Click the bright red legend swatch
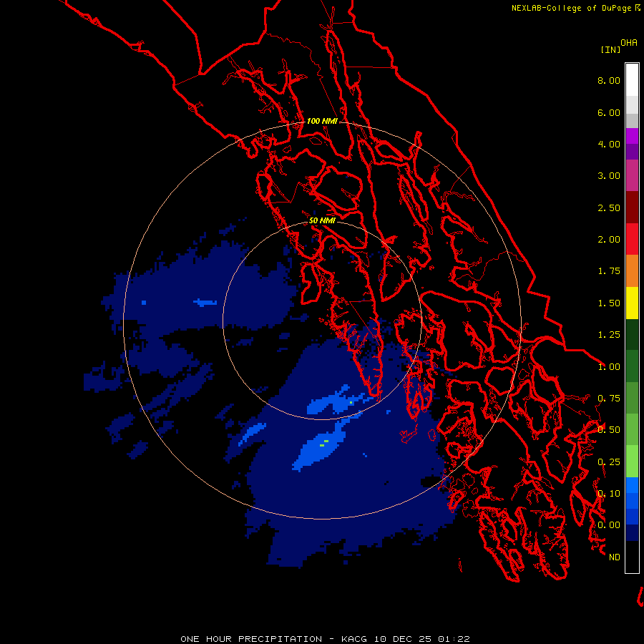The width and height of the screenshot is (644, 644). (x=632, y=239)
